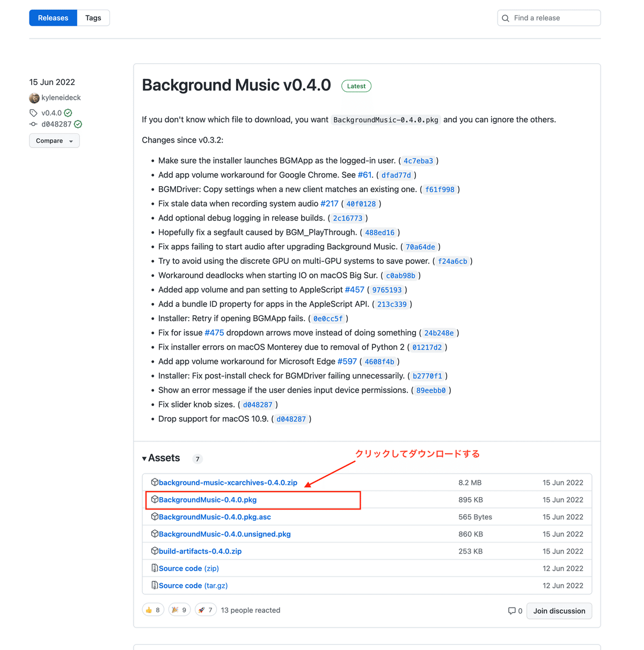644x650 pixels.
Task: Download BackgroundMusic-0.4.0.pkg.asc
Action: [x=215, y=517]
